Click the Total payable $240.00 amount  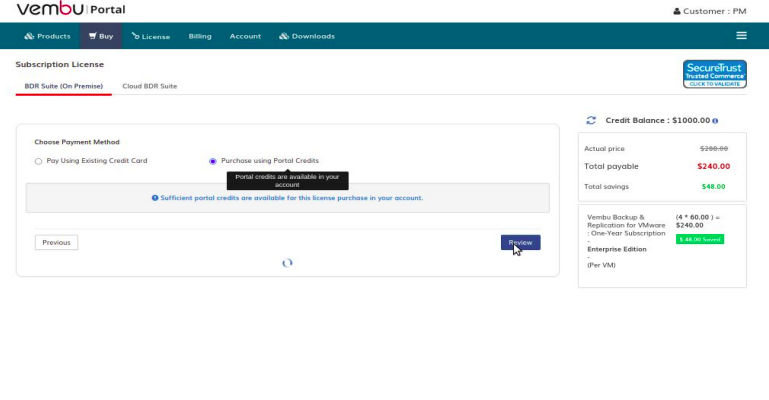click(714, 166)
